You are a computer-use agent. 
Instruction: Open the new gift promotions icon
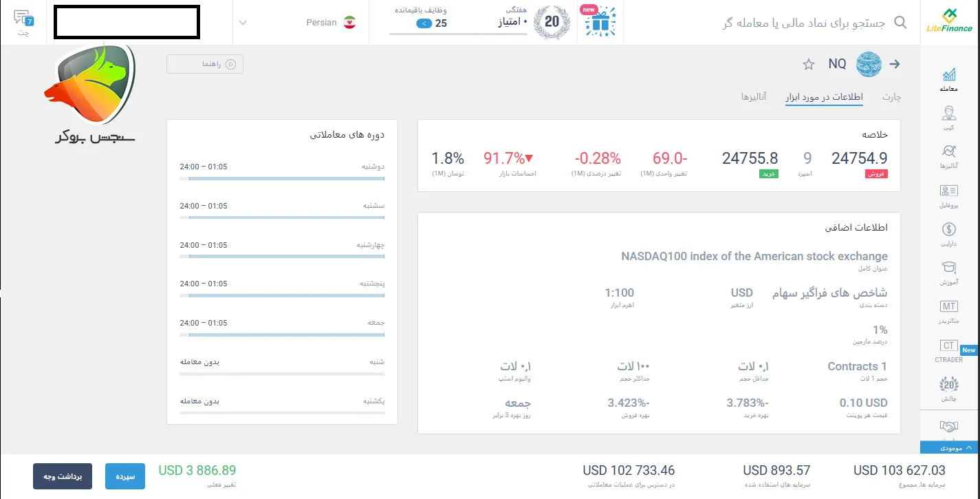click(x=599, y=21)
